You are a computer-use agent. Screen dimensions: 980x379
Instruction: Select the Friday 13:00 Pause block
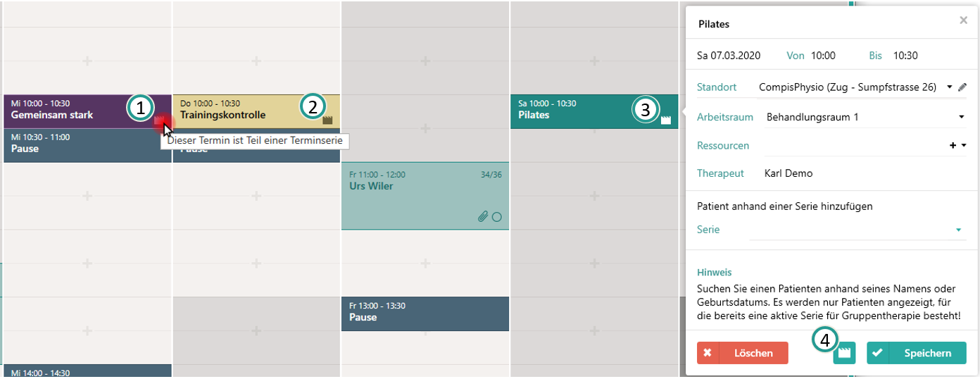pos(425,313)
